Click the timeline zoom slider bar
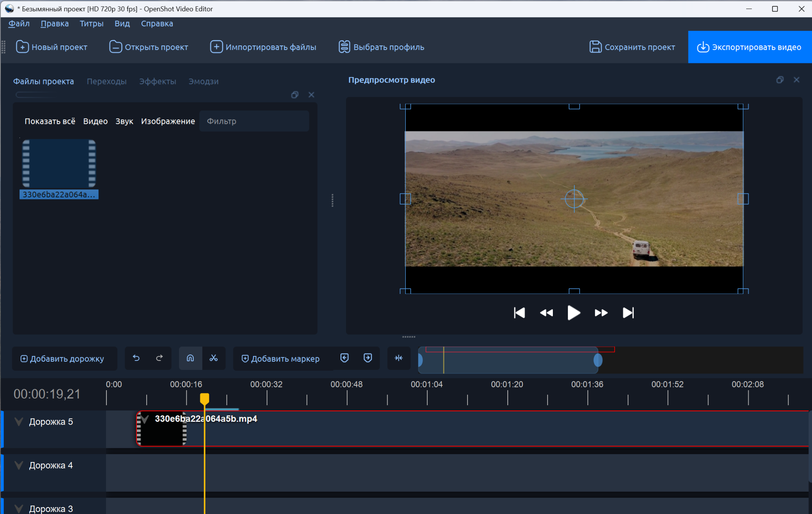This screenshot has width=812, height=514. point(509,360)
